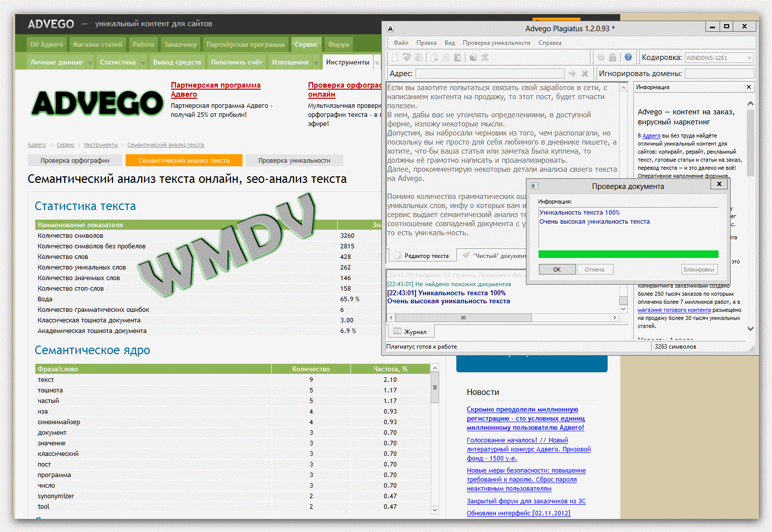This screenshot has width=772, height=532.
Task: Click OK in Проверка документа dialog
Action: click(557, 270)
